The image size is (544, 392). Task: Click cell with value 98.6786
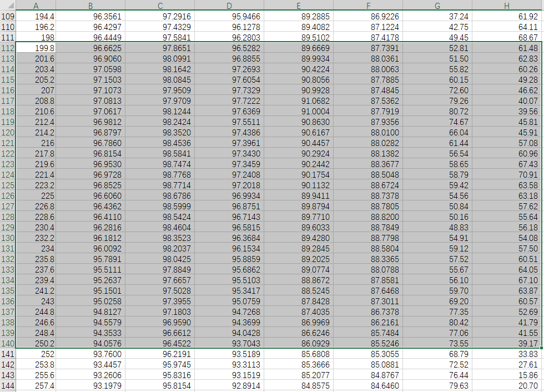click(x=160, y=195)
